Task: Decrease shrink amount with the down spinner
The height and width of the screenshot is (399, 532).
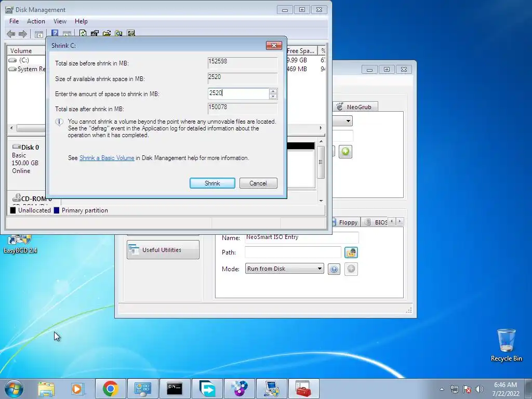Action: [x=273, y=96]
